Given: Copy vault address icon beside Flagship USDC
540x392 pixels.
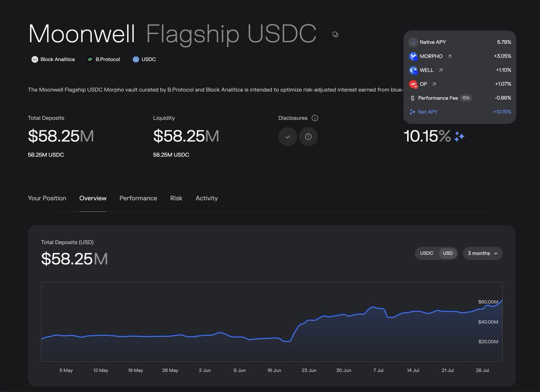Looking at the screenshot, I should tap(335, 35).
